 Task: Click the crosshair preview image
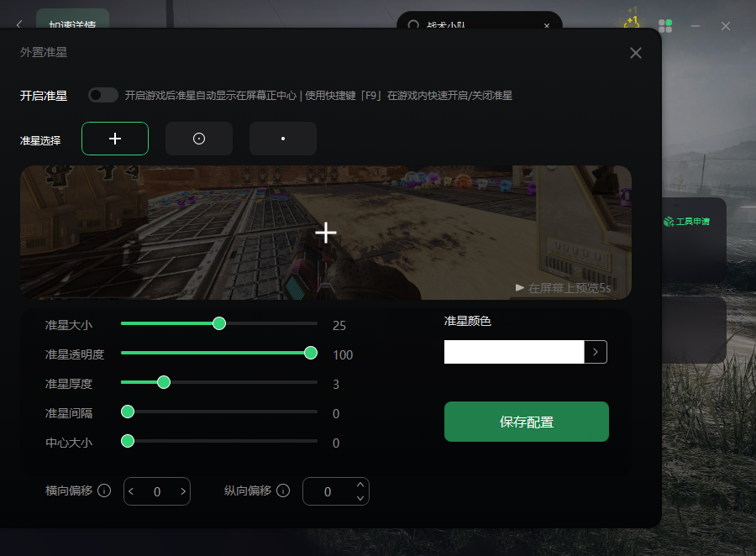(326, 233)
